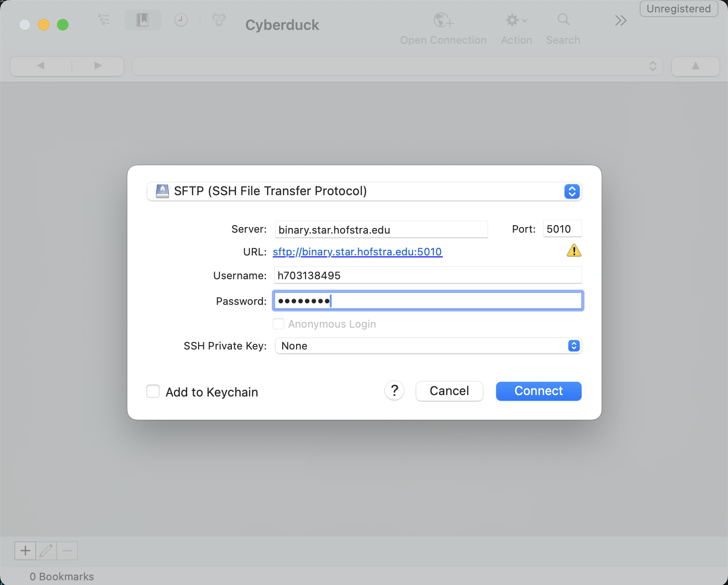Open the History clock icon
The width and height of the screenshot is (728, 585).
tap(181, 20)
